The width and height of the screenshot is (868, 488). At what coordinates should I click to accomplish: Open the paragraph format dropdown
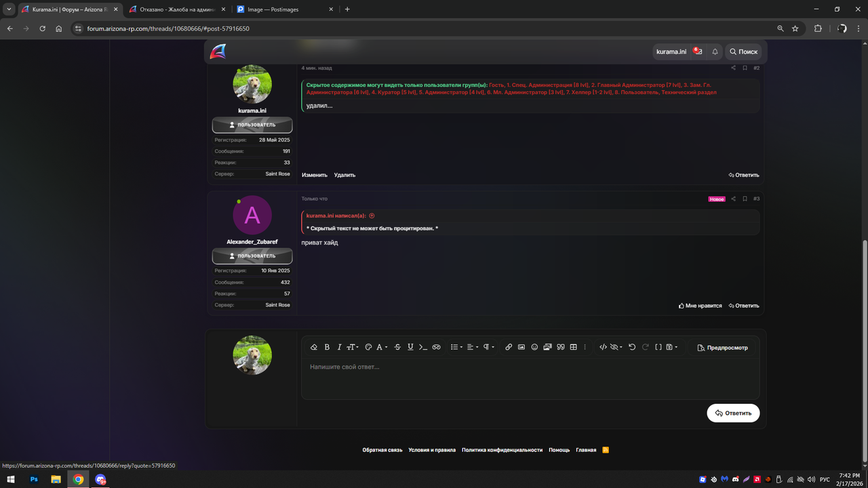tap(488, 347)
